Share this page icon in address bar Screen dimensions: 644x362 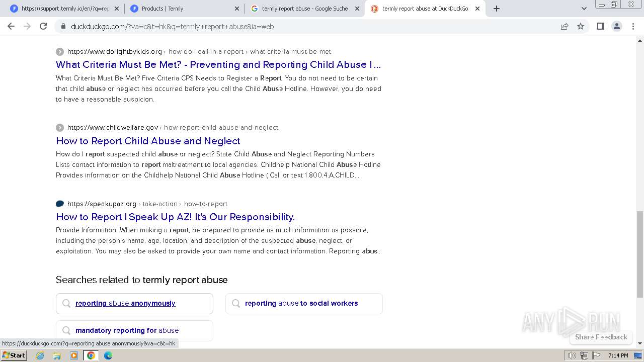point(565,26)
